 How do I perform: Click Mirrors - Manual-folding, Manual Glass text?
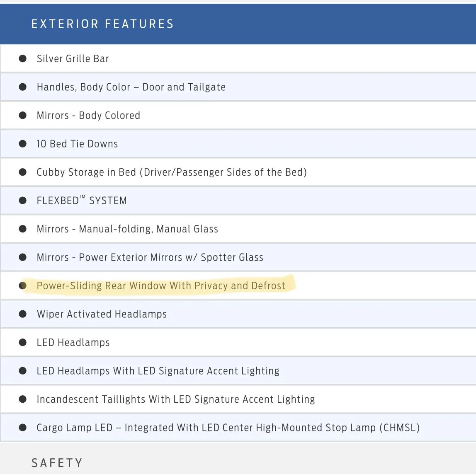128,229
